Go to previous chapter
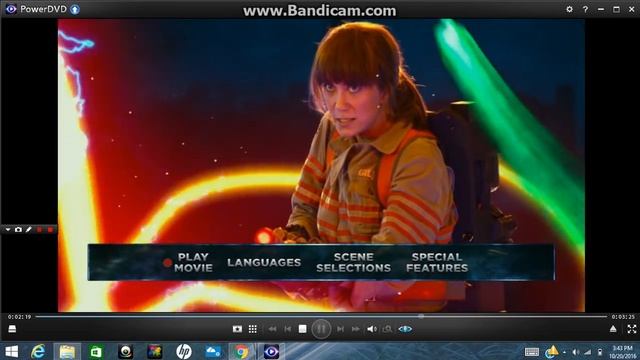The image size is (640, 360). click(288, 329)
